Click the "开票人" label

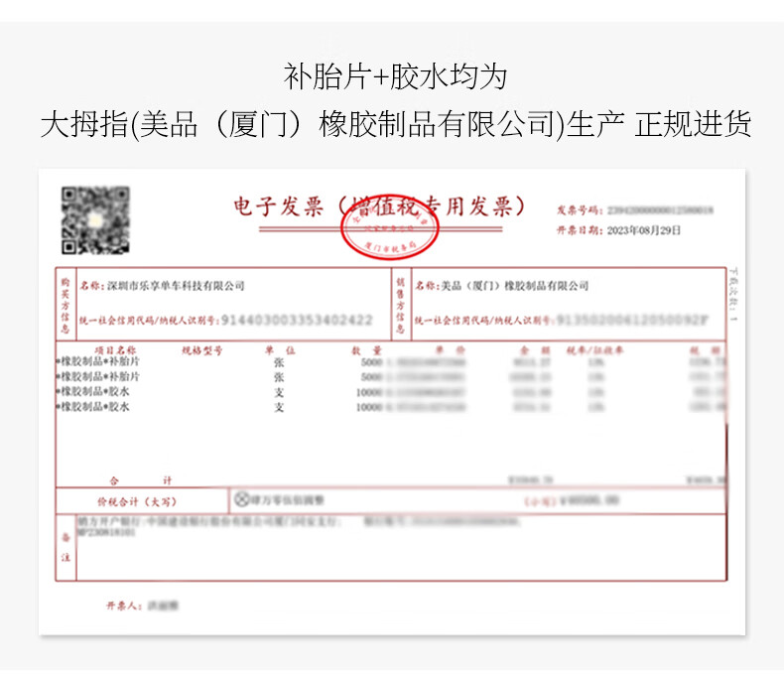point(123,606)
